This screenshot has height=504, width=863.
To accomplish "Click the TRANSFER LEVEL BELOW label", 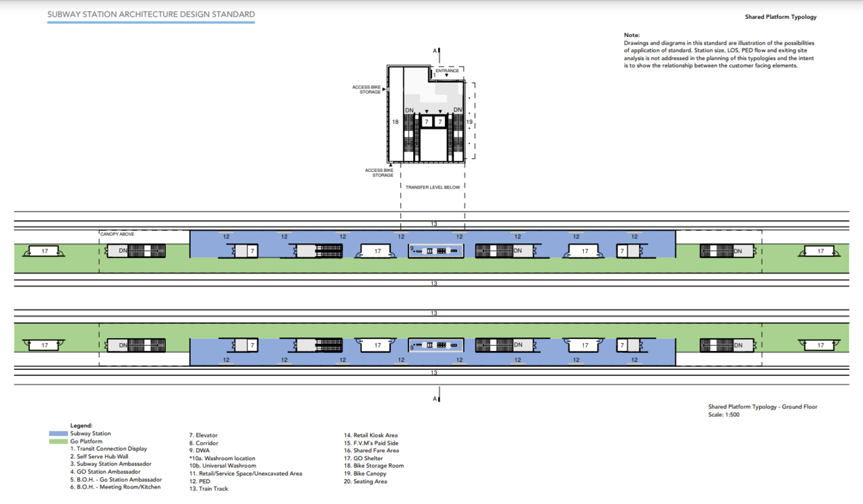I will 433,187.
